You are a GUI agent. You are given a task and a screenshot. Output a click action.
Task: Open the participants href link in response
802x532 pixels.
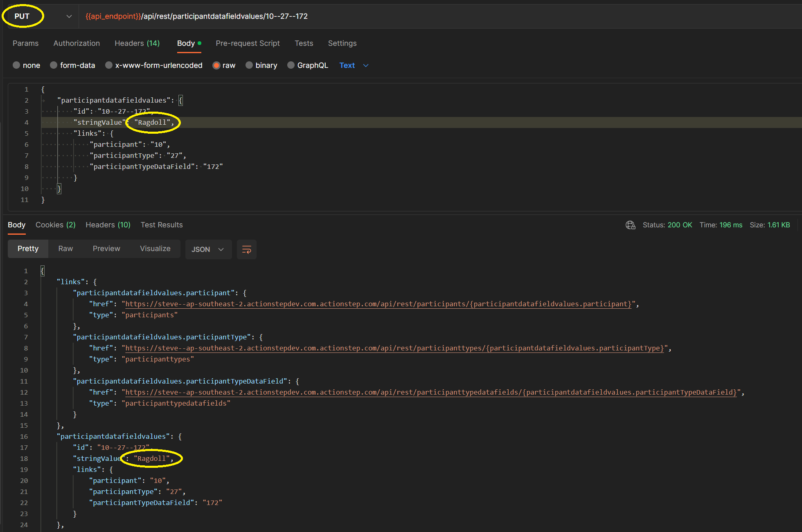pyautogui.click(x=378, y=304)
